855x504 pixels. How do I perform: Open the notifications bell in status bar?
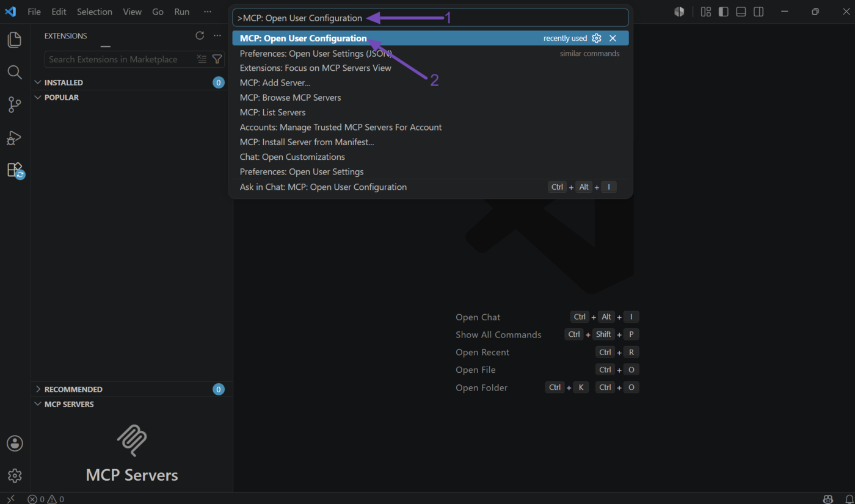point(849,499)
